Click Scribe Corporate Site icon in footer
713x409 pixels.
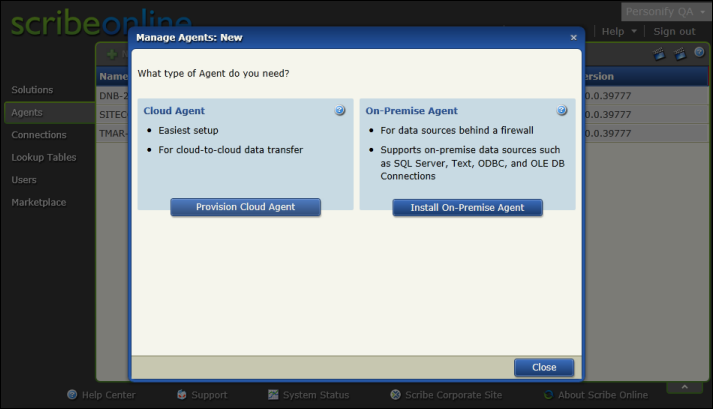396,394
